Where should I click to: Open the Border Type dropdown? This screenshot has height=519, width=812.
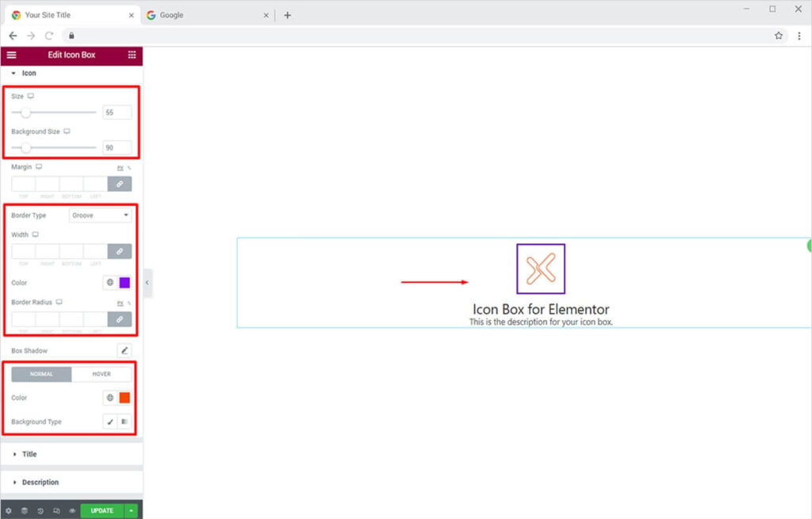(100, 216)
